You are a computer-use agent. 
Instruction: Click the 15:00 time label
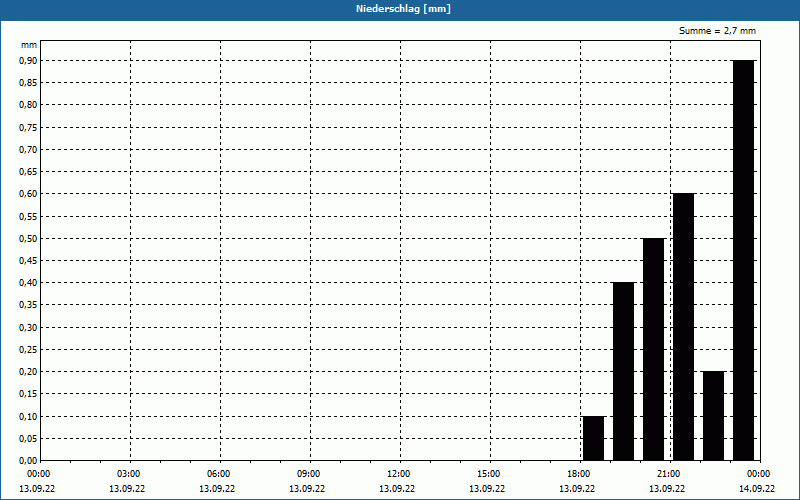coord(489,474)
